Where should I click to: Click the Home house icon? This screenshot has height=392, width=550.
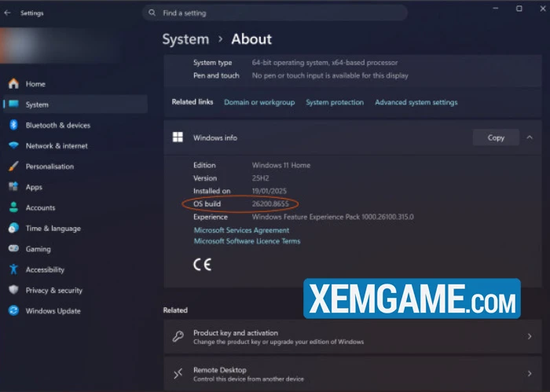pos(13,83)
